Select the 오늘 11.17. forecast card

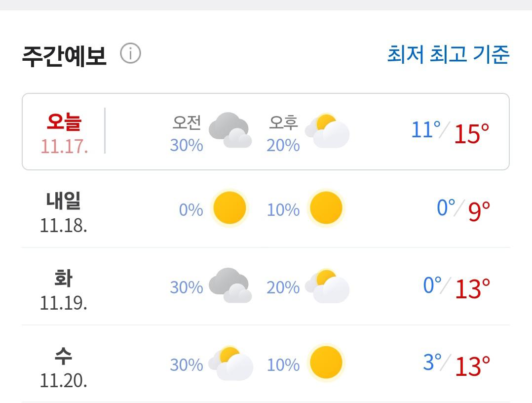pos(266,131)
